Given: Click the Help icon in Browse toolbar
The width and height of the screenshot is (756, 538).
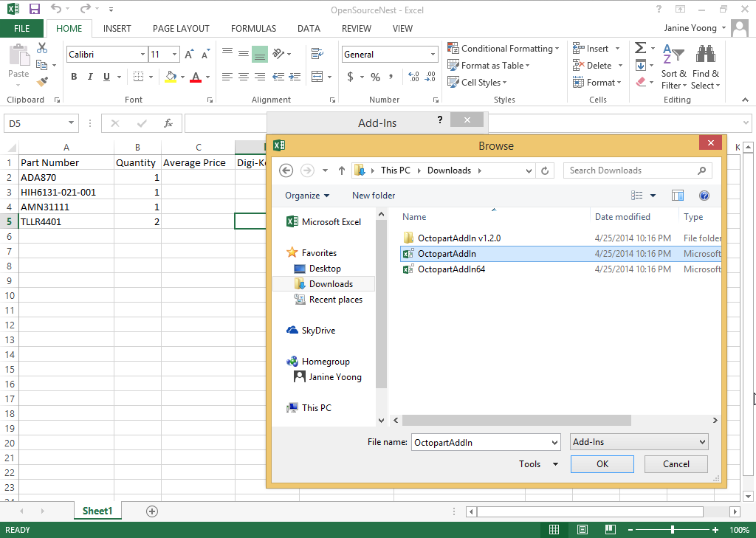Looking at the screenshot, I should click(704, 196).
